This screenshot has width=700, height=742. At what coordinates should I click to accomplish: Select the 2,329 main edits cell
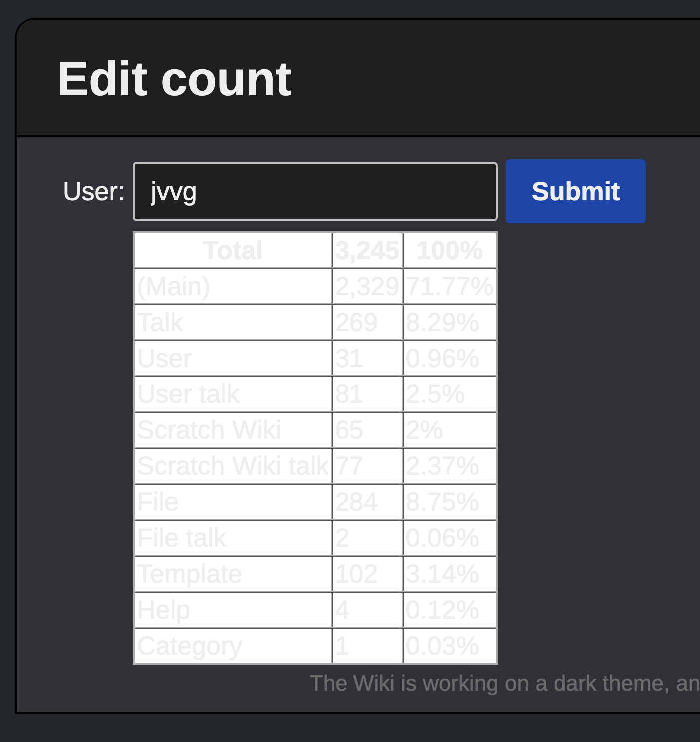[367, 286]
